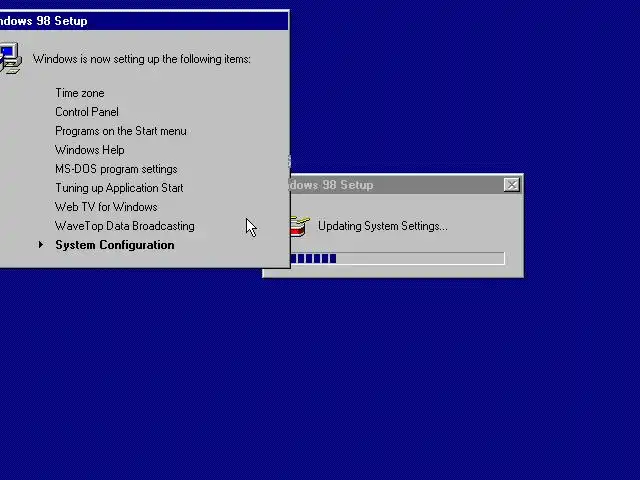This screenshot has height=480, width=640.
Task: Click the main Windows 98 Setup title bar
Action: (144, 21)
